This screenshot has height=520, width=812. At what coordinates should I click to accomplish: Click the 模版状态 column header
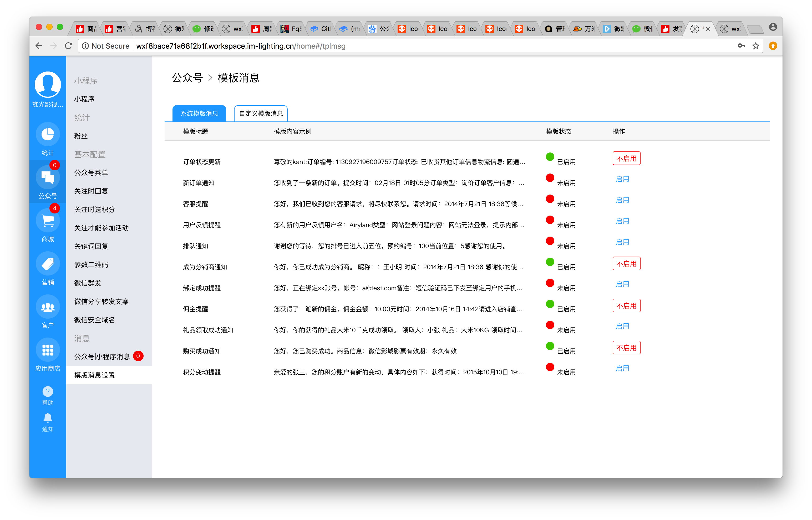pyautogui.click(x=559, y=131)
